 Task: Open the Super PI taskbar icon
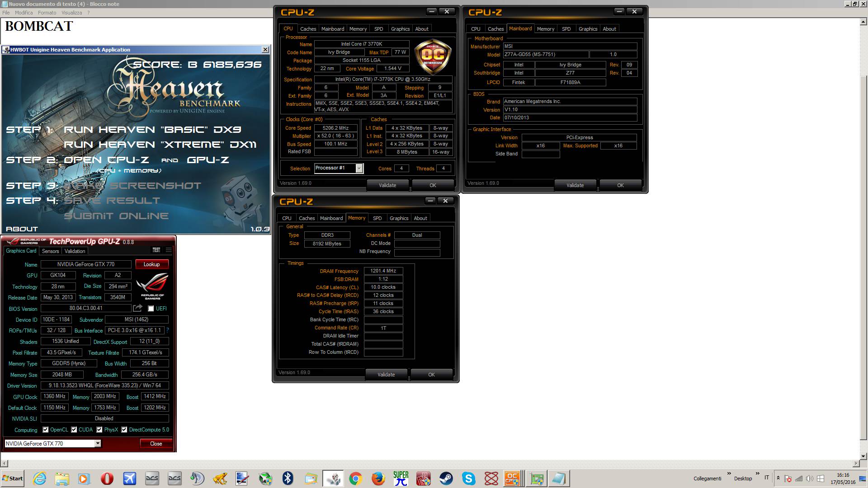[401, 478]
